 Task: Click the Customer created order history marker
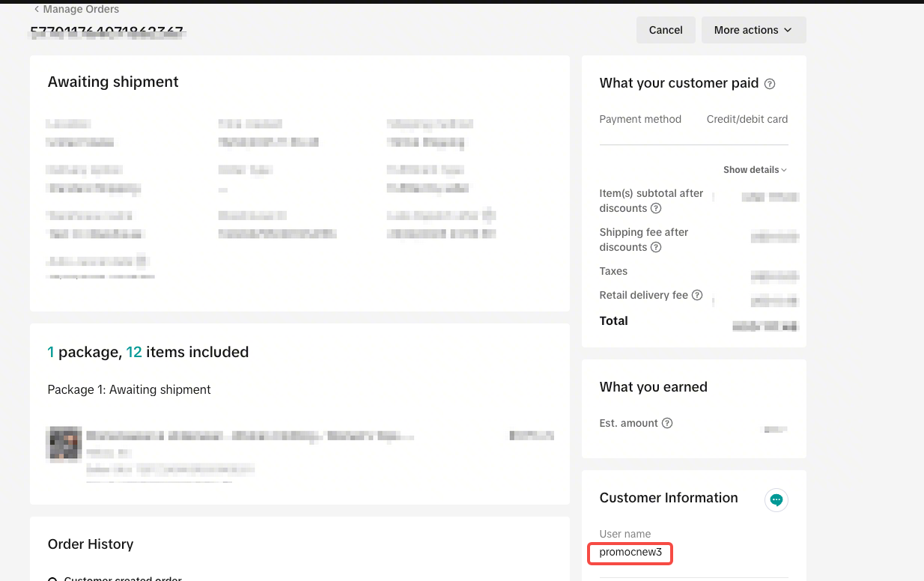pos(52,578)
